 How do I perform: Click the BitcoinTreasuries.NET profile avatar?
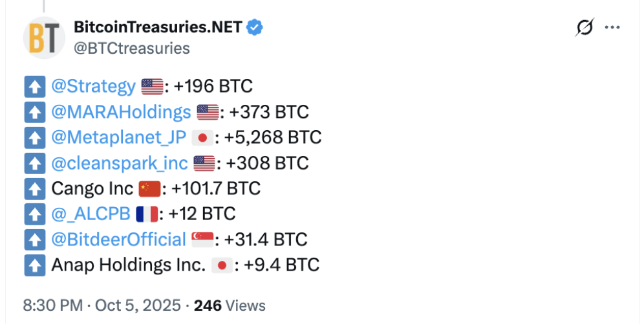click(x=44, y=38)
